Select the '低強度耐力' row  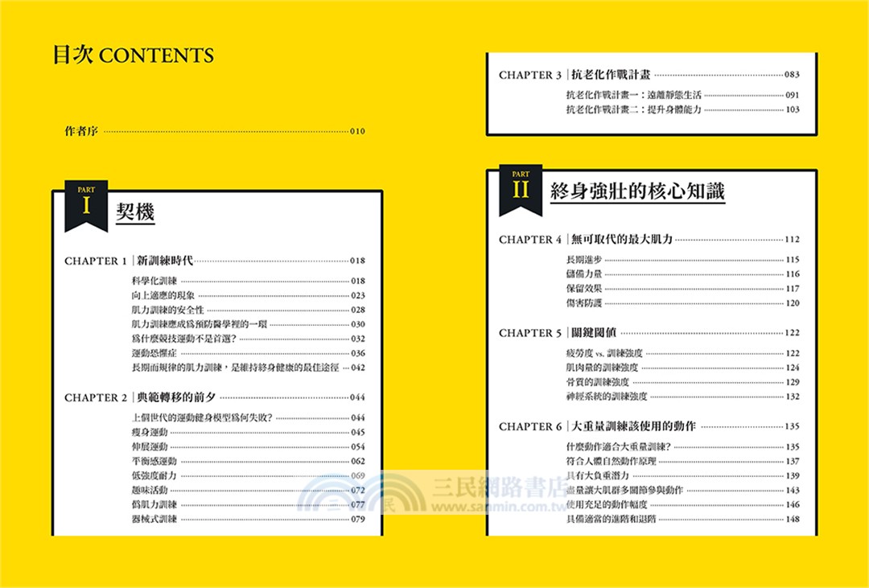249,475
